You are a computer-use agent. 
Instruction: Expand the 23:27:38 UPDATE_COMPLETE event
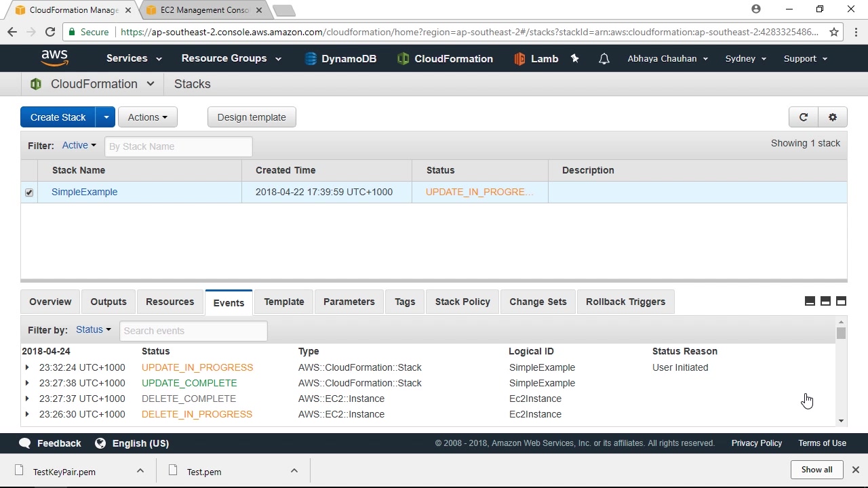(27, 383)
